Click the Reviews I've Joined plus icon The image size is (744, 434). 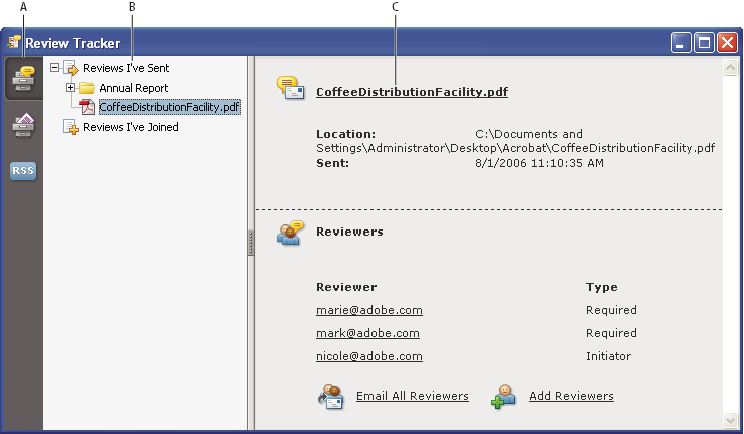(71, 127)
